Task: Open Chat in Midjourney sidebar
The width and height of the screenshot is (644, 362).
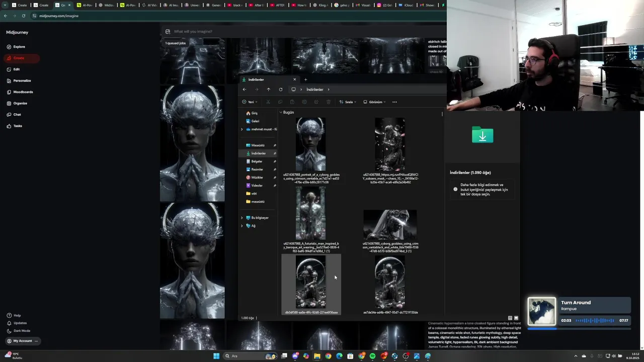Action: tap(14, 115)
